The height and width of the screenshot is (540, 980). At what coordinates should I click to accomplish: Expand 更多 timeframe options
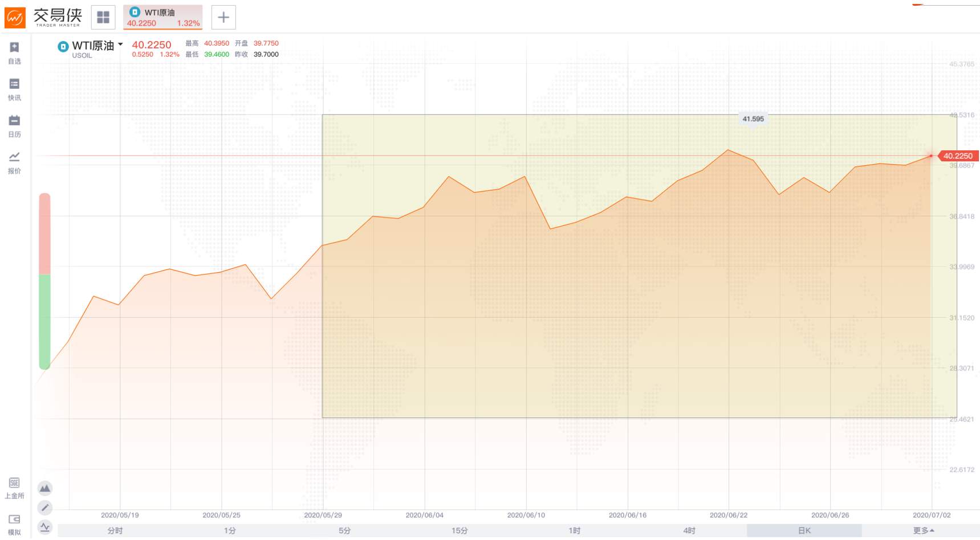924,530
